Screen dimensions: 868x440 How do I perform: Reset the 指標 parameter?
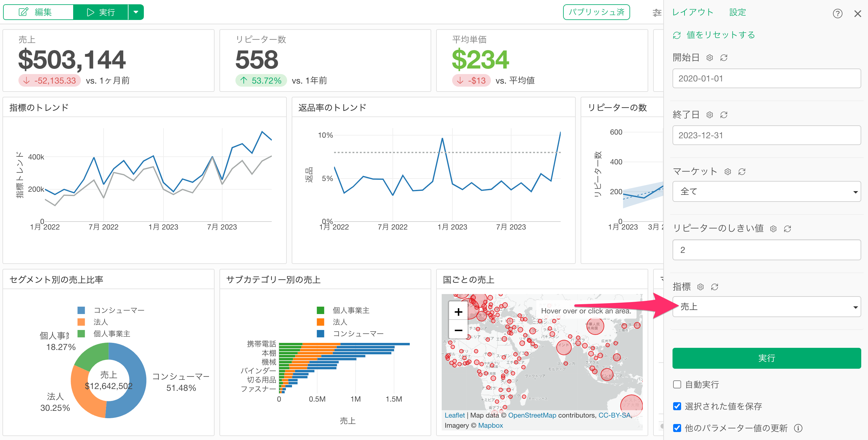click(x=715, y=287)
